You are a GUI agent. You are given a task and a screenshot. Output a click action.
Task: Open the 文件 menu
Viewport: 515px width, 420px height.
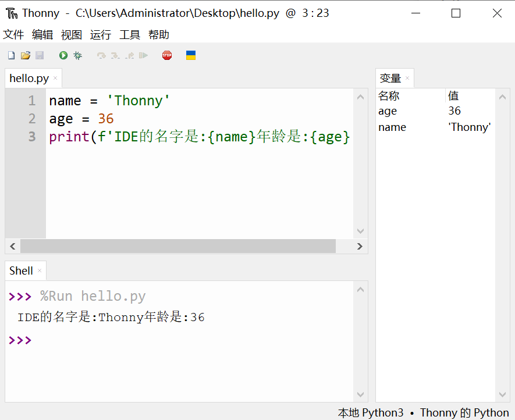(13, 34)
